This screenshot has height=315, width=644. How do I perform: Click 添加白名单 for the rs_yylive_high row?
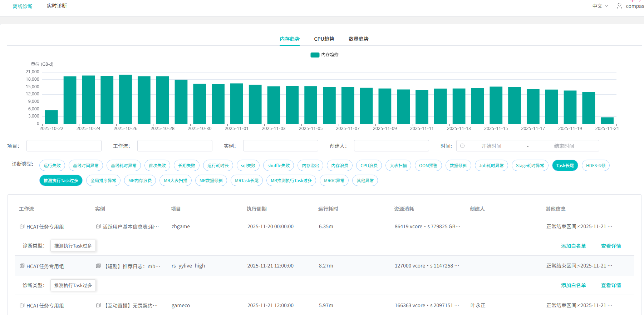point(573,285)
